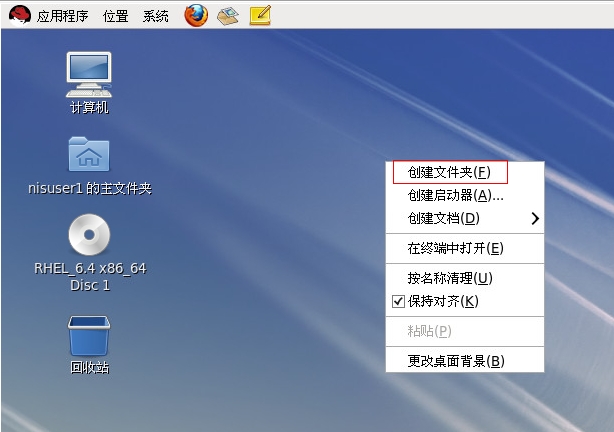
Task: Choose 按名称清理(U) menu entry
Action: click(x=465, y=278)
